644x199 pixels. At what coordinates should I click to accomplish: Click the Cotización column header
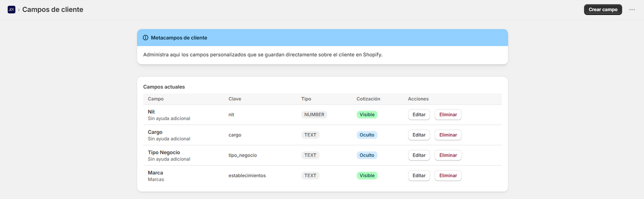368,99
